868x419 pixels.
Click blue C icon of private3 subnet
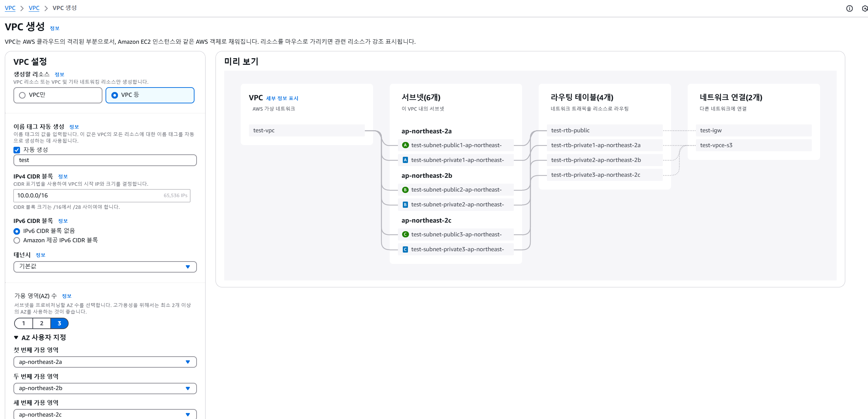(406, 249)
